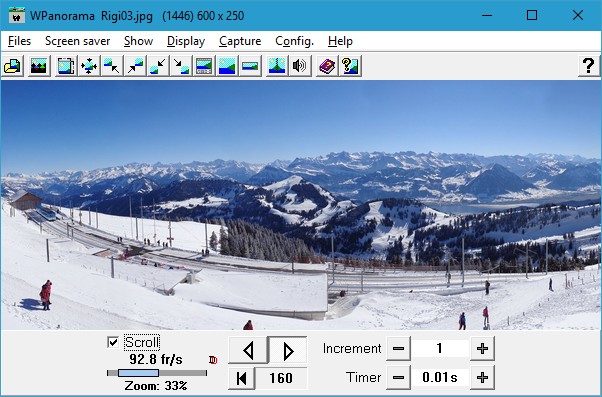The image size is (602, 397).
Task: Open the Config. menu
Action: pyautogui.click(x=294, y=41)
